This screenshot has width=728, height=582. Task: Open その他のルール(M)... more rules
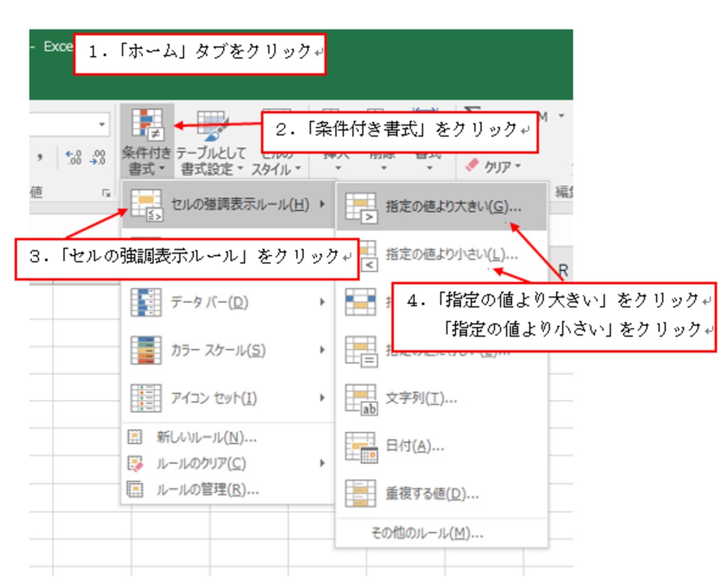click(442, 533)
